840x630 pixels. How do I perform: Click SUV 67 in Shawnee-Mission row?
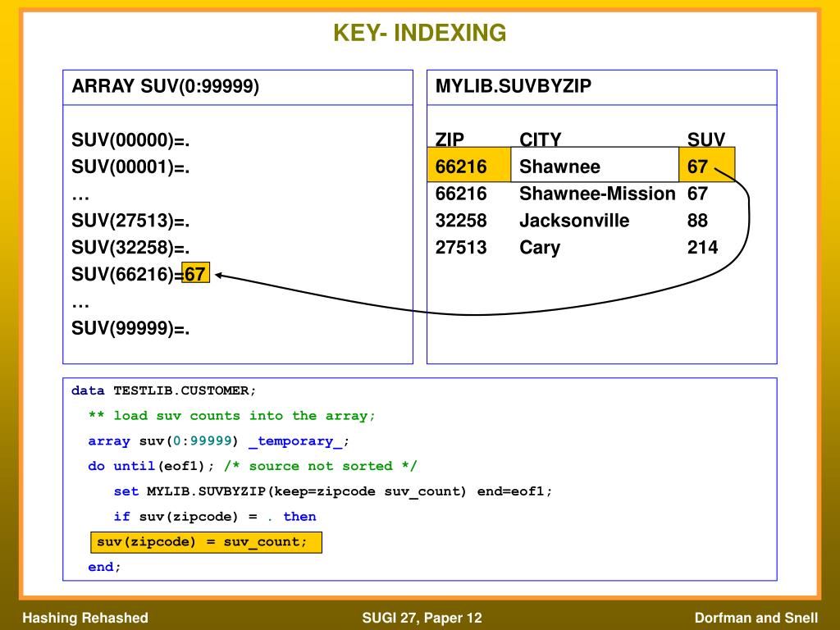[x=697, y=194]
